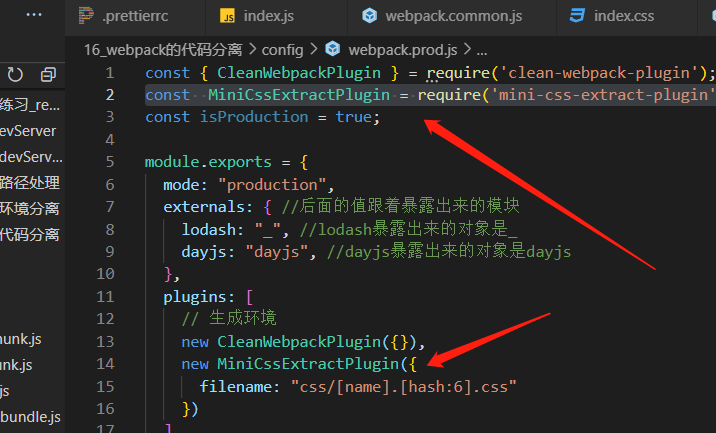Click the CSS icon on index.css tab

point(577,16)
